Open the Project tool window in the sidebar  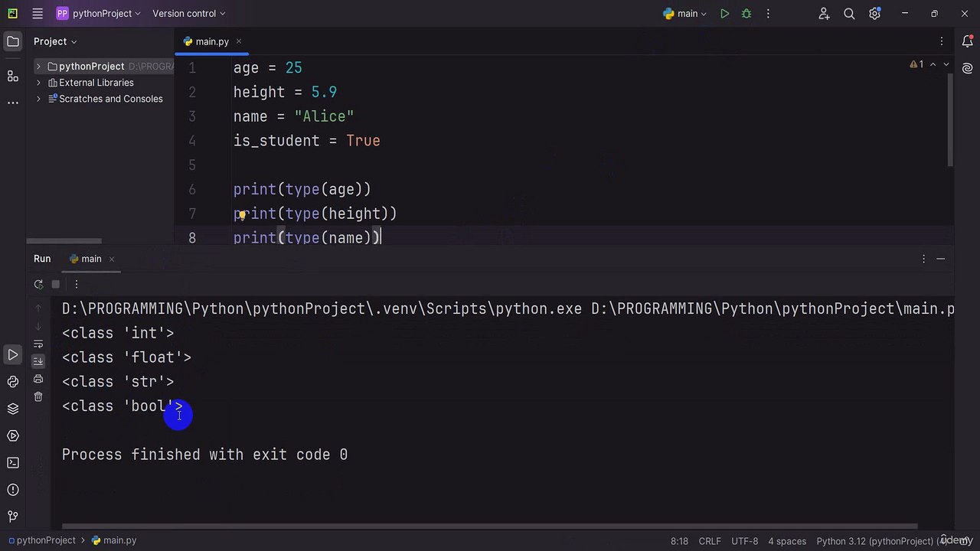pyautogui.click(x=13, y=41)
